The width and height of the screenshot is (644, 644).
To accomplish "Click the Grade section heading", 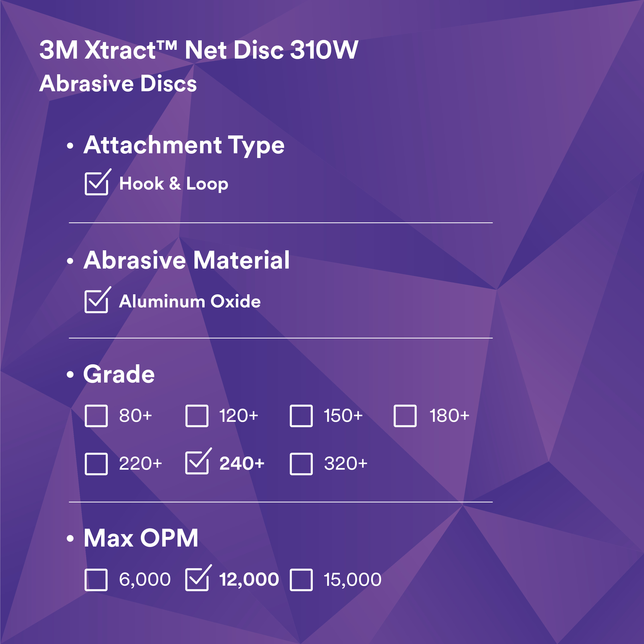I will click(119, 374).
